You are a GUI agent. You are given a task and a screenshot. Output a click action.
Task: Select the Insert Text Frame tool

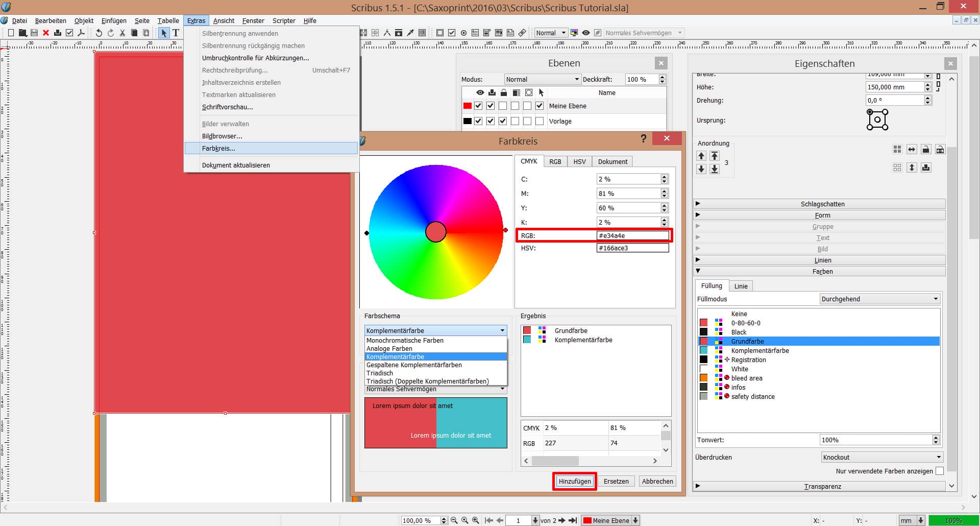pos(176,33)
